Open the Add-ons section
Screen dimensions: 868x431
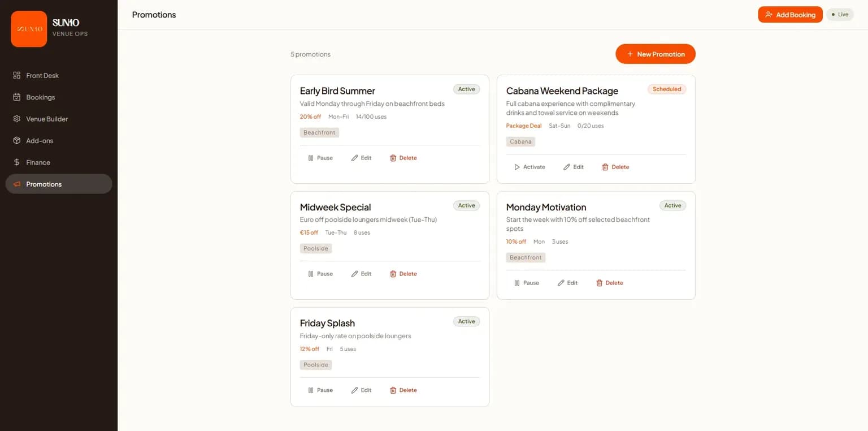[x=39, y=141]
